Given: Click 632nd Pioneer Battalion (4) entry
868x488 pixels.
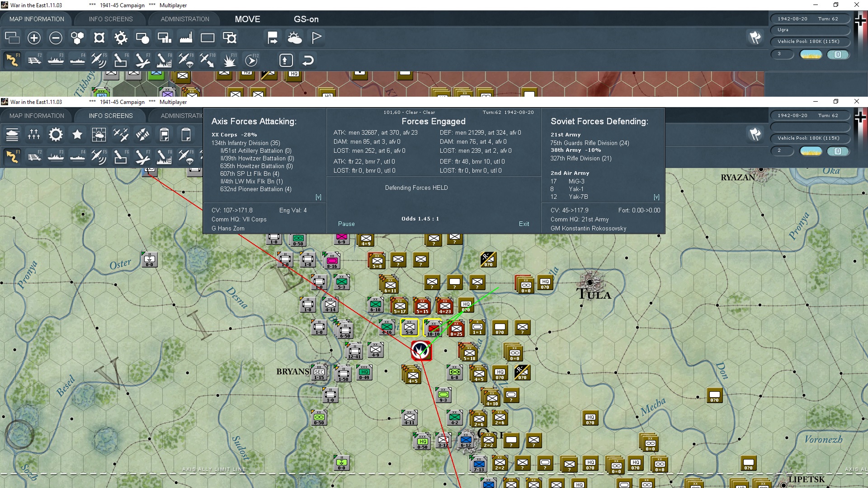Looking at the screenshot, I should pos(256,189).
